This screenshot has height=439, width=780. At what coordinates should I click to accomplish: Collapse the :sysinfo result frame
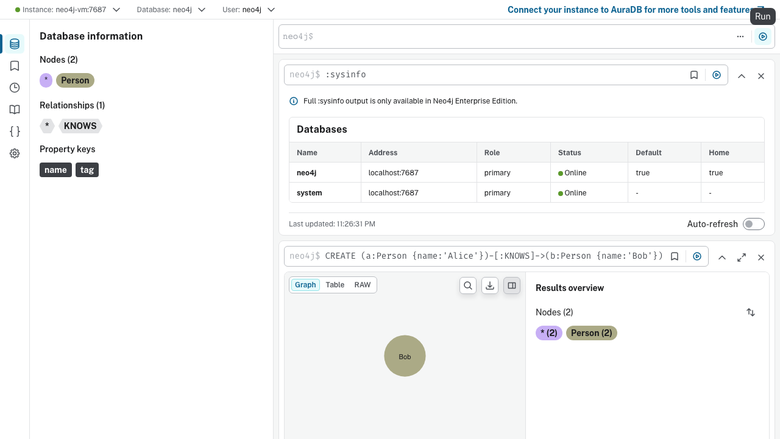pos(741,76)
